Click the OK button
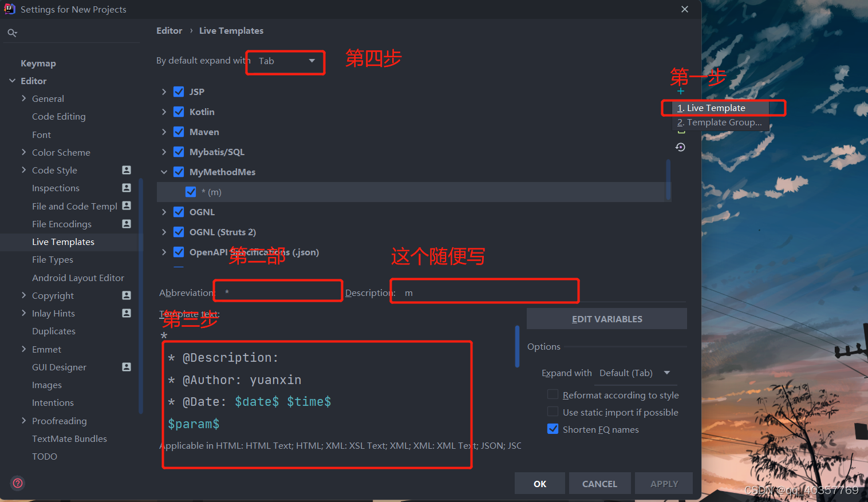This screenshot has width=868, height=502. pos(540,484)
